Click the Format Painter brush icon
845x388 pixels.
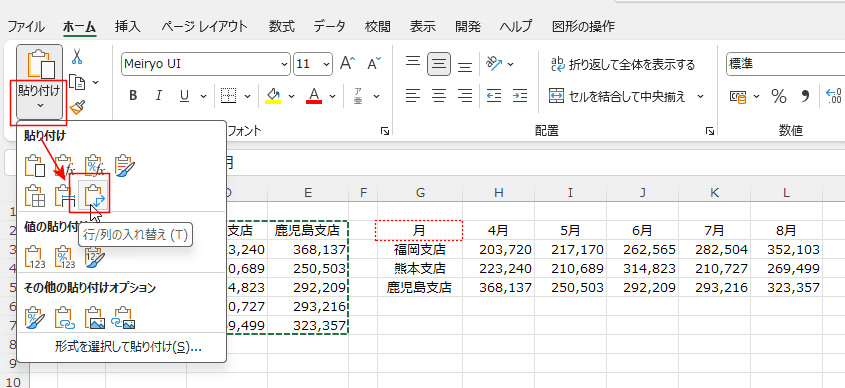(78, 107)
